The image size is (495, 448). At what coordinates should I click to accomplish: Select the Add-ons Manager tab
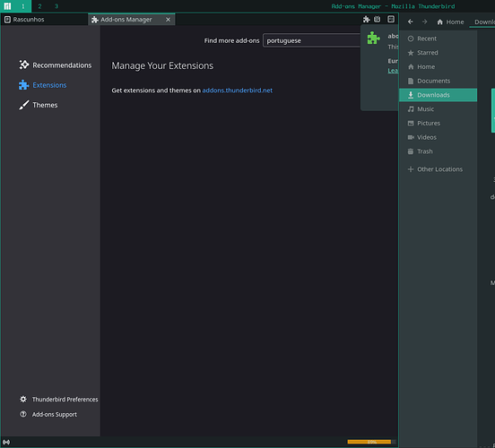131,19
